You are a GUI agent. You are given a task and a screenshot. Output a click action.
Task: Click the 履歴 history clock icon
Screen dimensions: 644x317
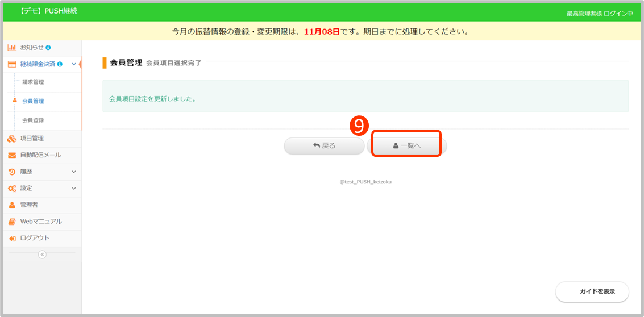[12, 172]
